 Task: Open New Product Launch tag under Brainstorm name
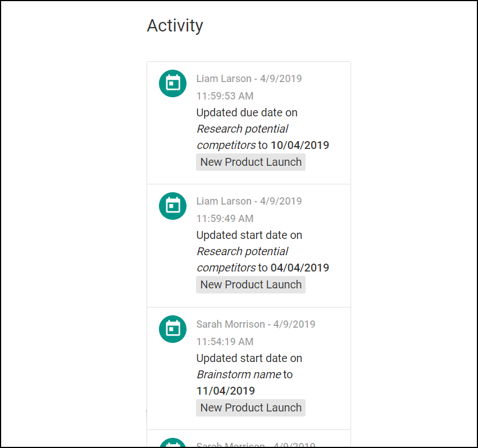click(251, 408)
